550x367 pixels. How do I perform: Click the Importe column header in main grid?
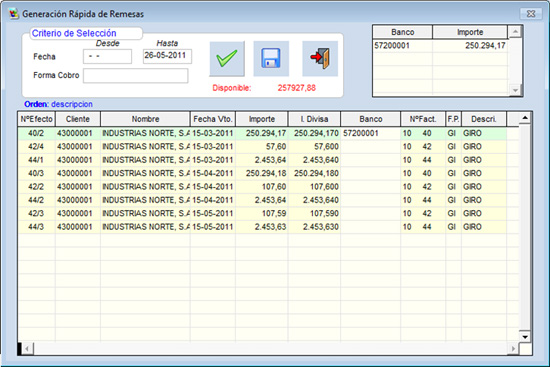(x=262, y=119)
